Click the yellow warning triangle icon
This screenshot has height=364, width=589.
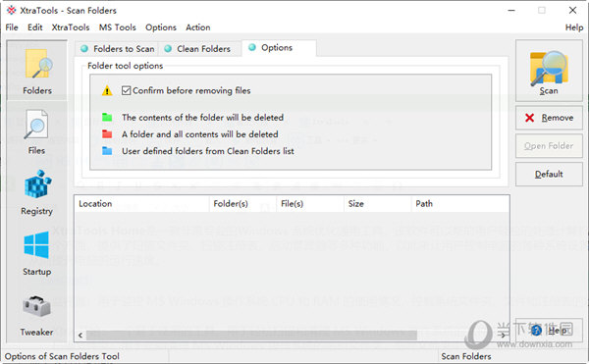pos(107,91)
